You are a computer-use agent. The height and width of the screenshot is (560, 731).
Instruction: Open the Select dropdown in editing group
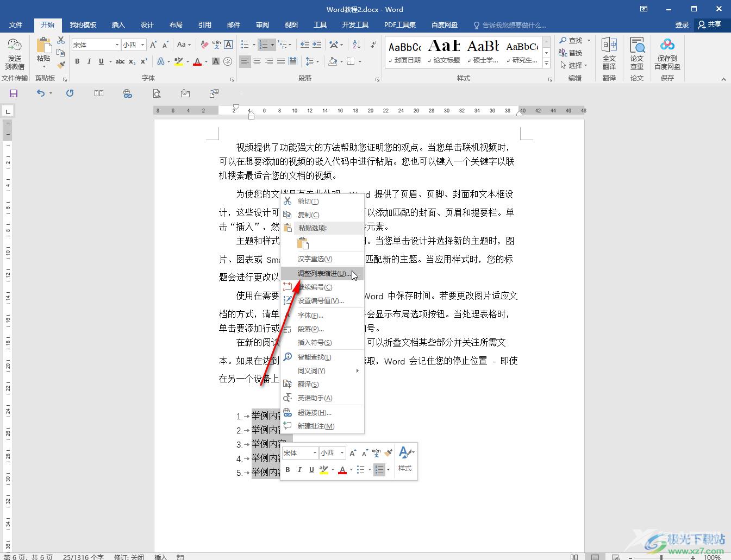(x=574, y=65)
